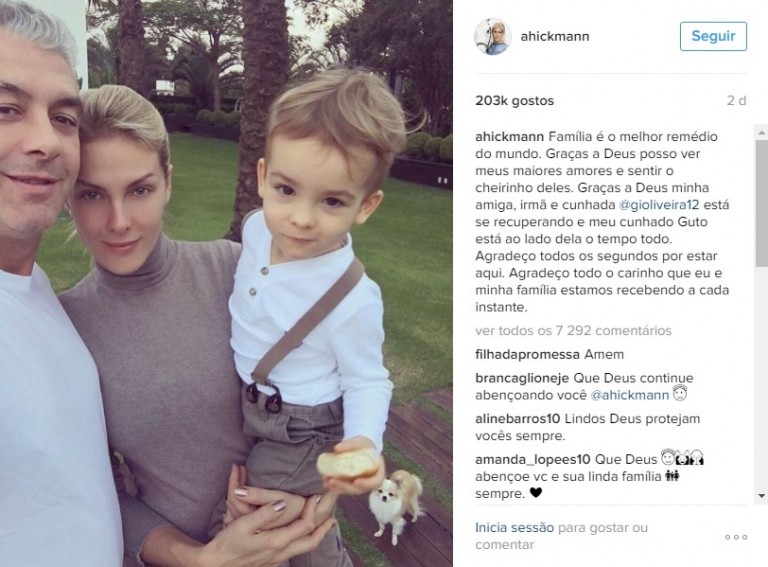Open ahickmann username in the header
This screenshot has width=768, height=567.
pos(555,36)
